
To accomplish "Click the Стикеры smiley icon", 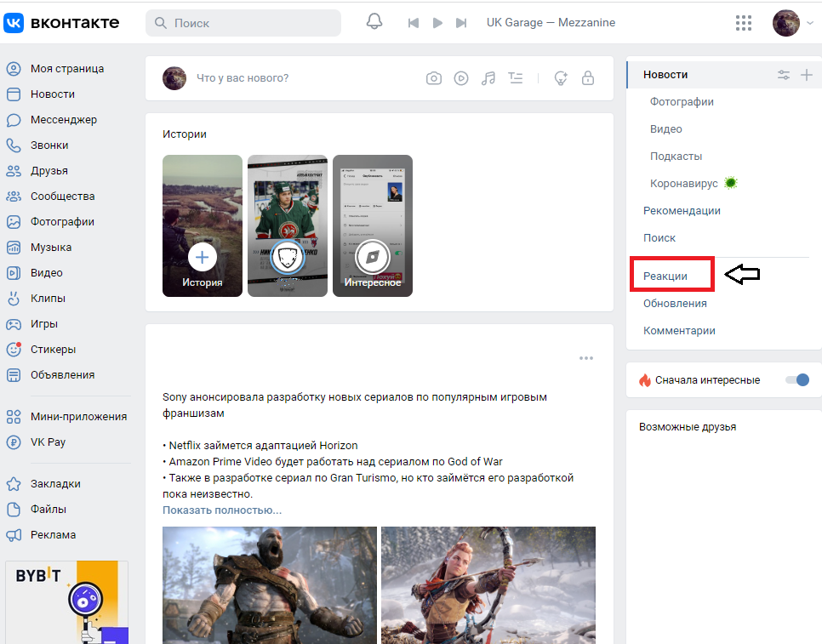I will coord(14,350).
